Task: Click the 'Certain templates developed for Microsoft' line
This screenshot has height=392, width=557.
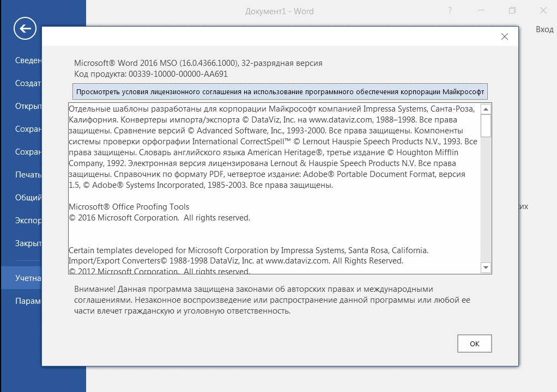Action: click(x=249, y=250)
